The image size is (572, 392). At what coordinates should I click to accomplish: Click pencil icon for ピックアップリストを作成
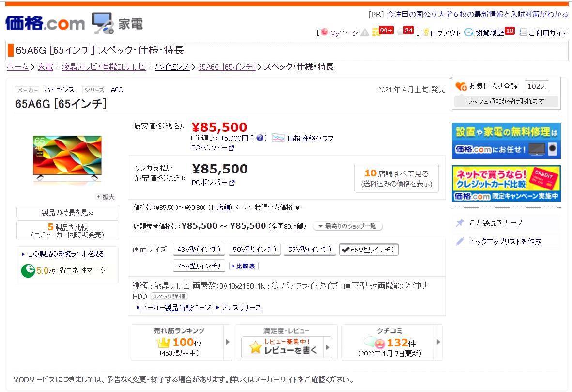pos(460,241)
